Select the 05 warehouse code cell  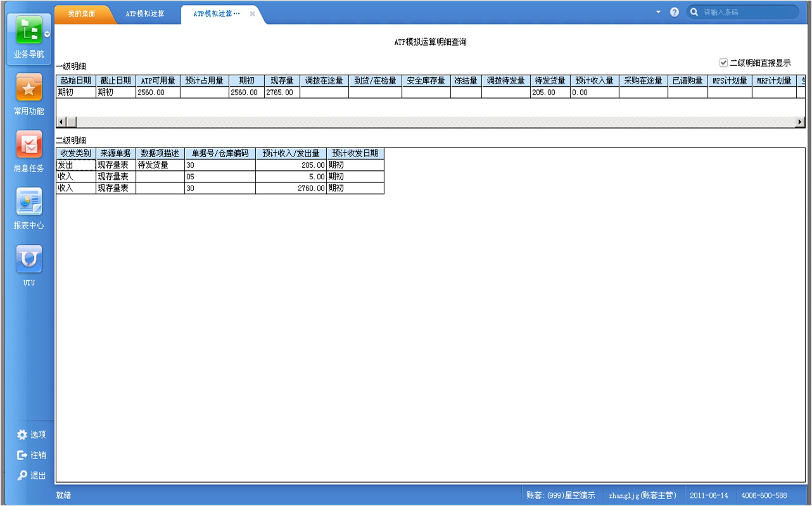220,177
